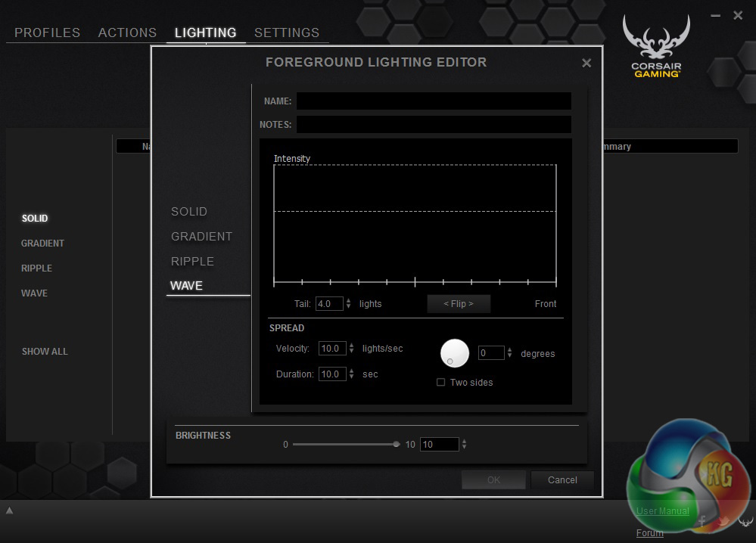The image size is (756, 543).
Task: Adjust the Tail lights stepper arrows
Action: [x=348, y=304]
